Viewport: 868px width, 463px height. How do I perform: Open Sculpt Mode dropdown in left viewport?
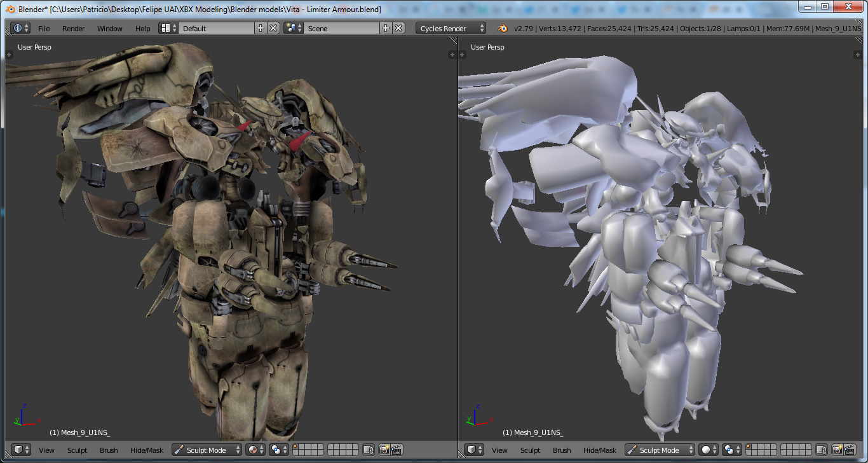pyautogui.click(x=207, y=450)
